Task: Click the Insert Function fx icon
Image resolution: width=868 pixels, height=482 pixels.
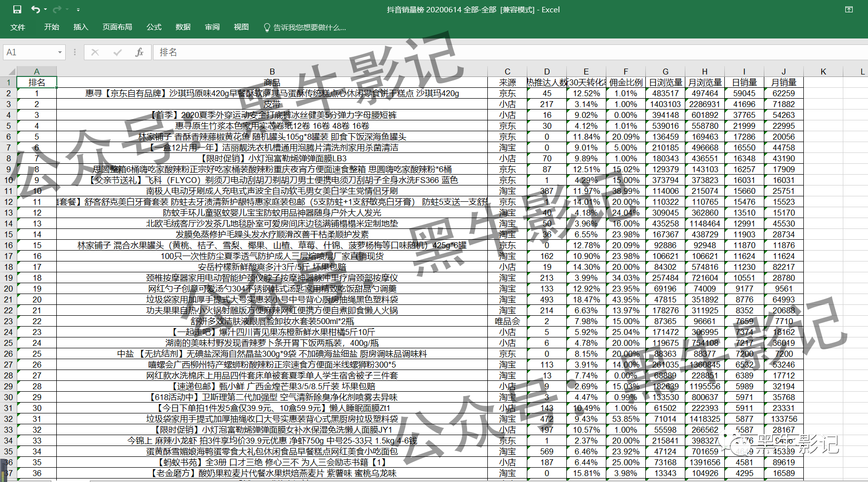Action: (x=139, y=52)
